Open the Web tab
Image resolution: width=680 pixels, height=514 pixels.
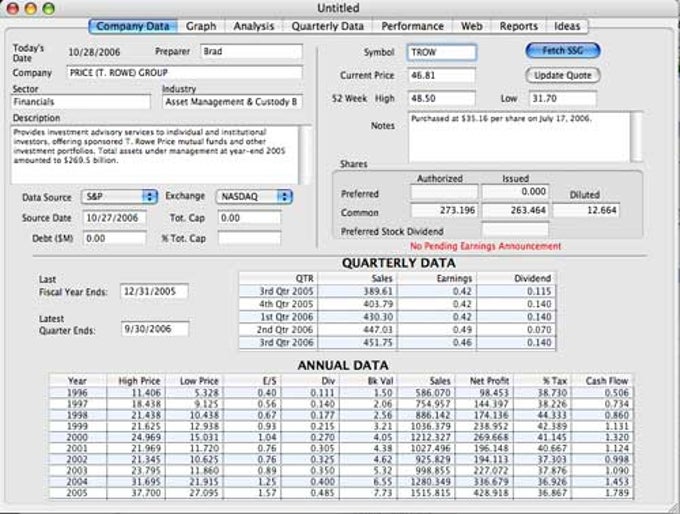[472, 26]
